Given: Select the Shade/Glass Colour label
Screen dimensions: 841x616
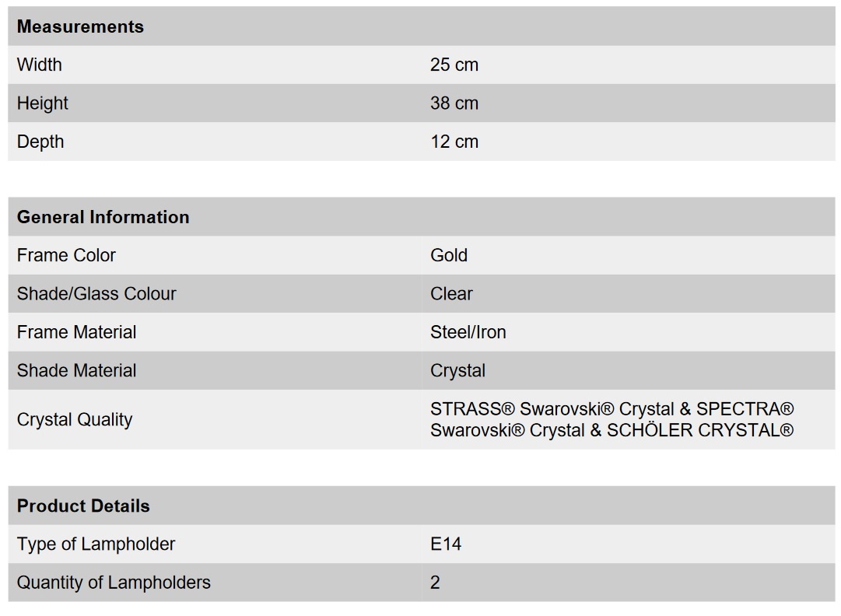Looking at the screenshot, I should [x=96, y=294].
